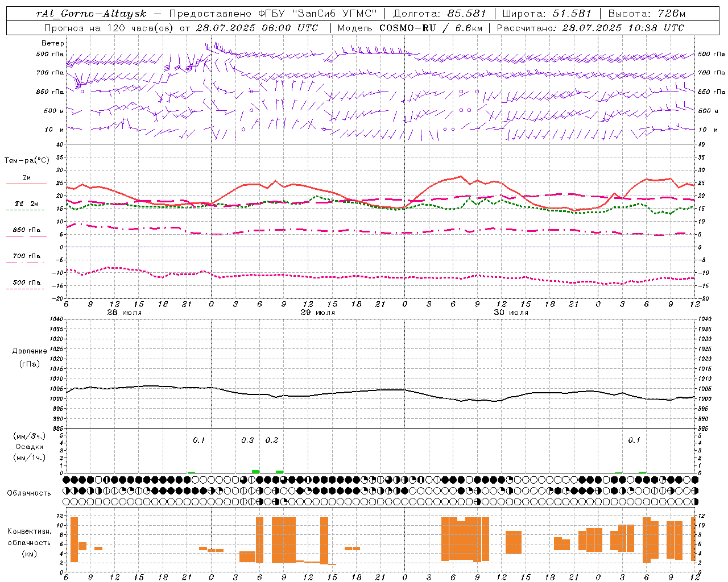Image resolution: width=728 pixels, height=582 pixels.
Task: Select the Облачность cloud cover label
Action: pyautogui.click(x=29, y=493)
